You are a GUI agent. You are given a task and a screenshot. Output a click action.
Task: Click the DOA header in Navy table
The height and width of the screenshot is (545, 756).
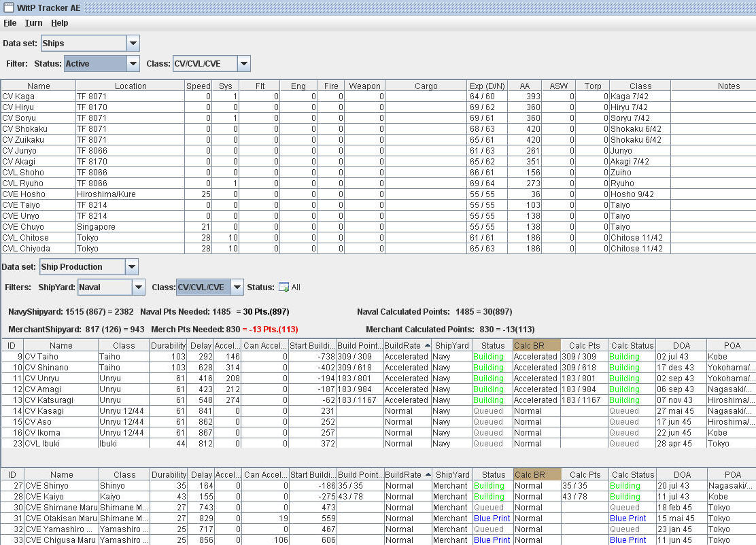coord(681,346)
